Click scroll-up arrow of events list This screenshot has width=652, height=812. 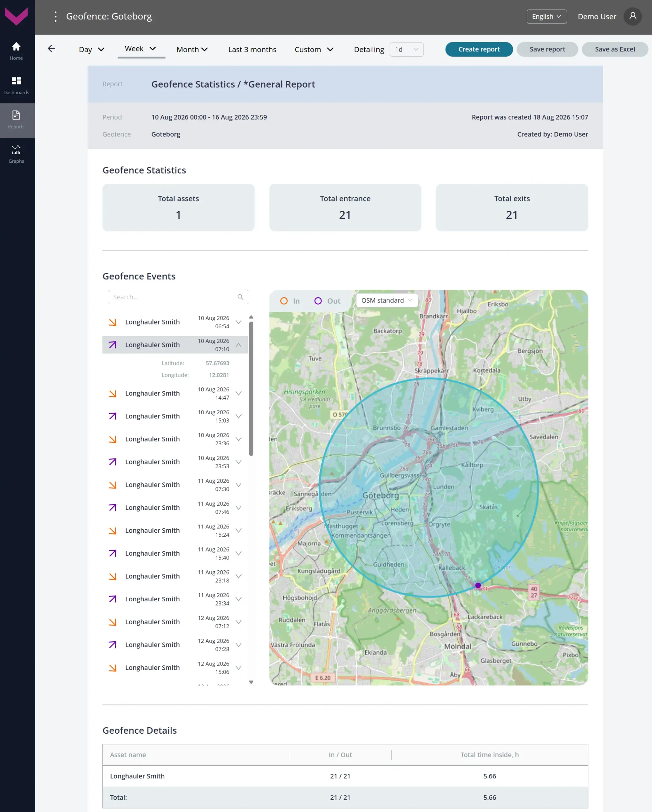tap(251, 317)
